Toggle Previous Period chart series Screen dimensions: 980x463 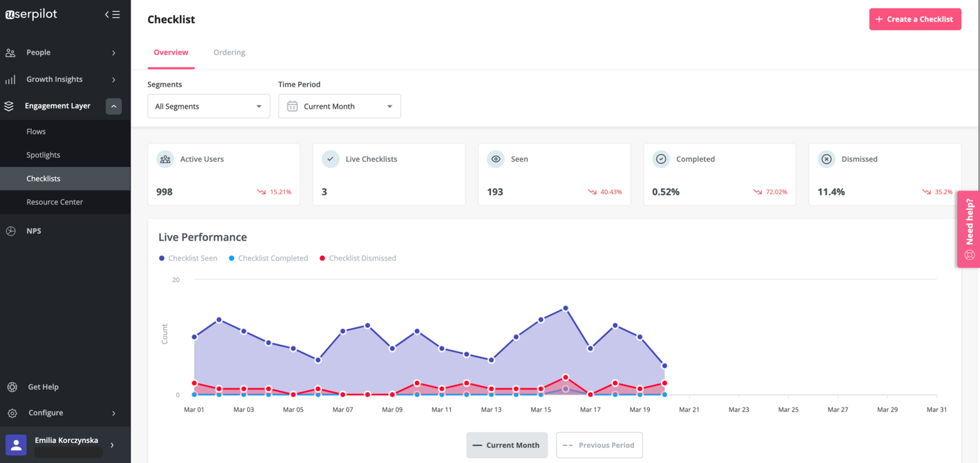(x=599, y=445)
